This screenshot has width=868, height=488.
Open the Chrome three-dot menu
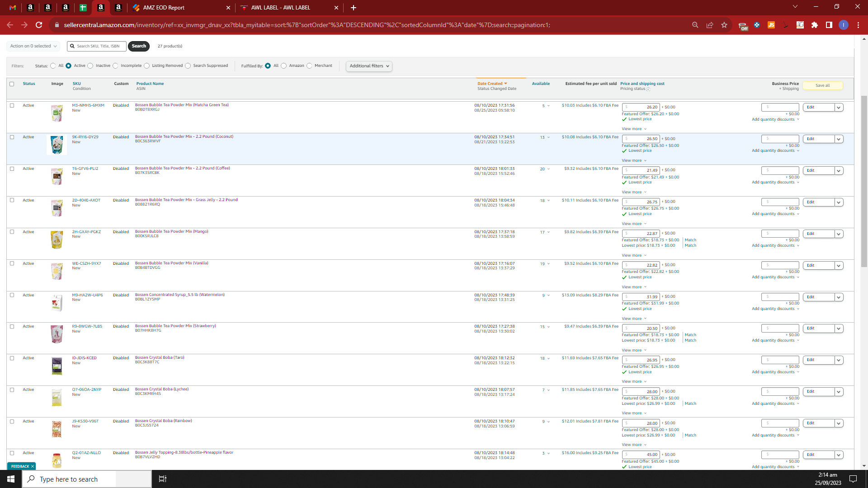[x=858, y=25]
